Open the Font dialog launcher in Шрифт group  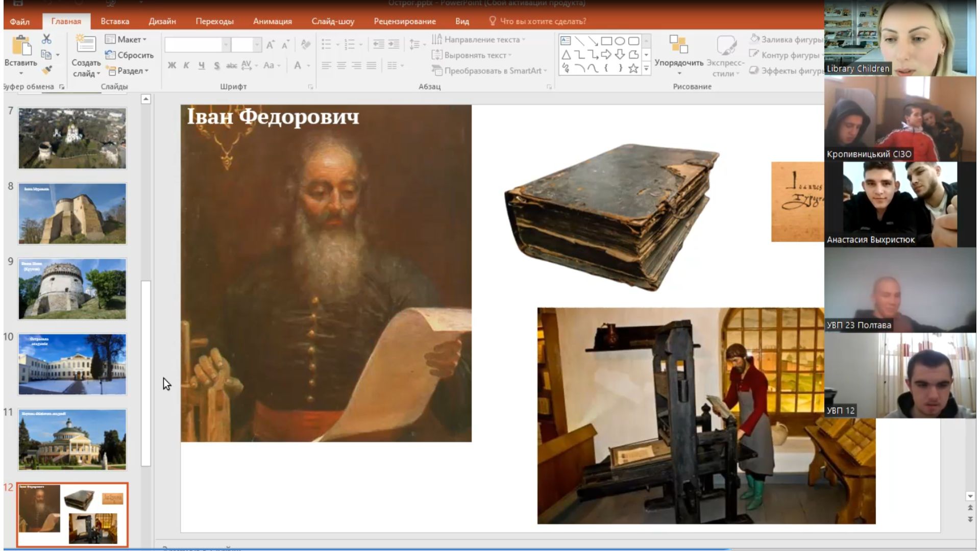pyautogui.click(x=310, y=87)
